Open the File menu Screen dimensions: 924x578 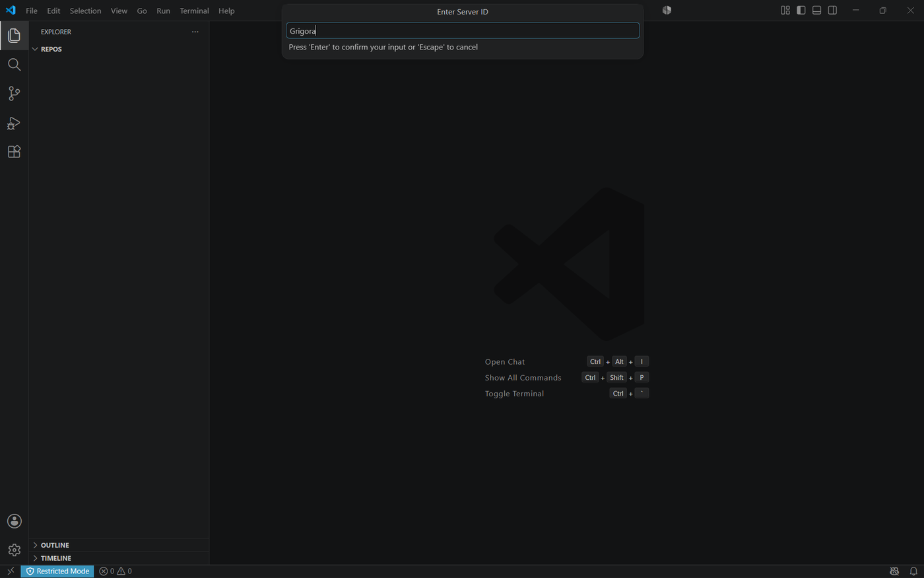coord(32,11)
